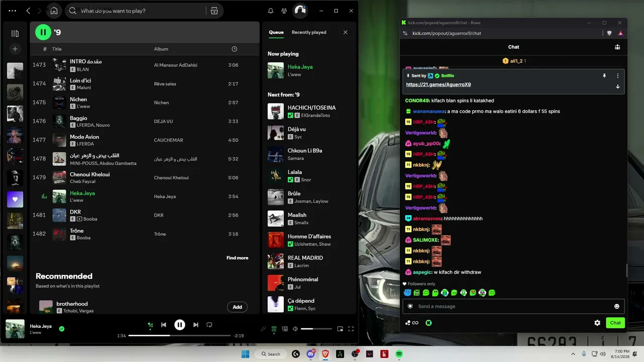Skip to the next track
The image size is (644, 362).
click(196, 325)
